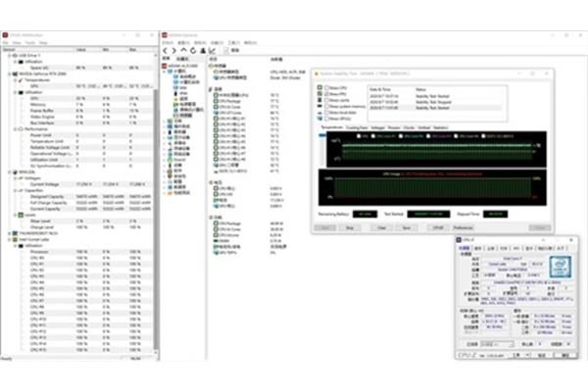Go forward using AIDA64 toolbar right arrow
The width and height of the screenshot is (588, 392).
click(x=174, y=50)
